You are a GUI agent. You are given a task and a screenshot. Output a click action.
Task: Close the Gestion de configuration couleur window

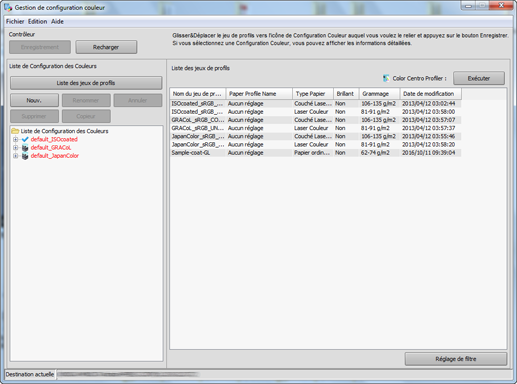(x=501, y=6)
